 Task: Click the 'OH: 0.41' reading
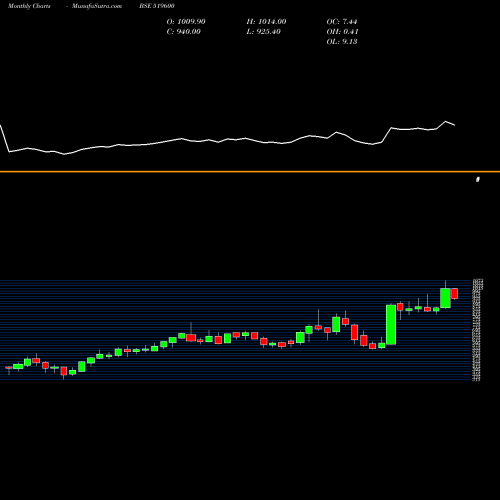click(343, 32)
